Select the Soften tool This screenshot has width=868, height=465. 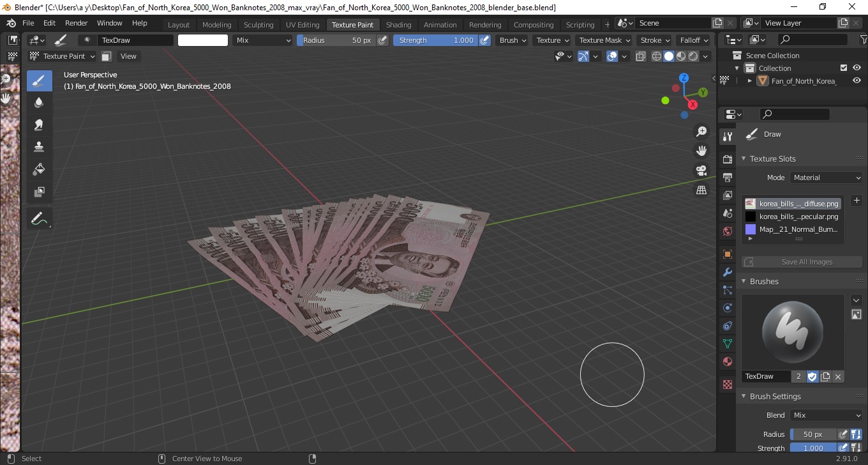[x=40, y=102]
